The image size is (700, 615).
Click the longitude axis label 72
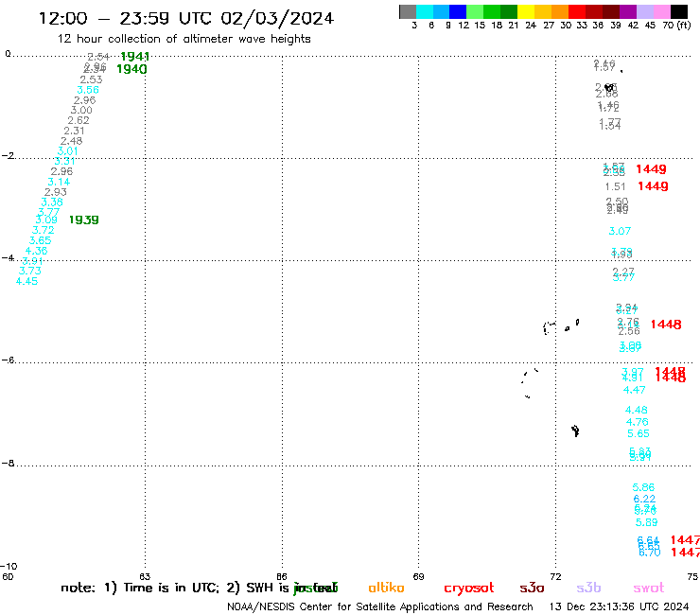pyautogui.click(x=555, y=576)
